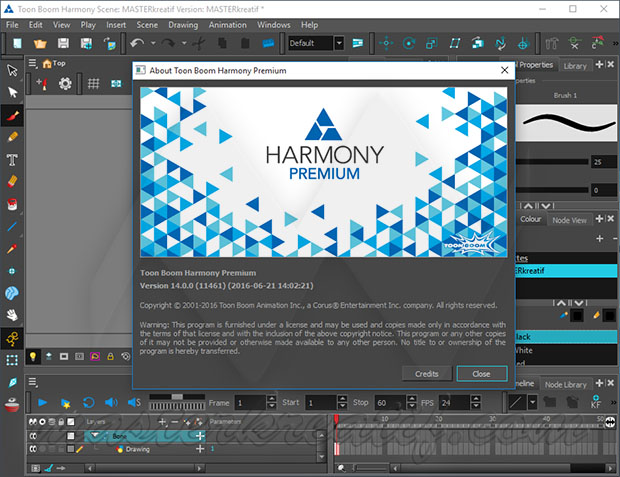
Task: Select the Transform arrow tool
Action: click(x=12, y=70)
